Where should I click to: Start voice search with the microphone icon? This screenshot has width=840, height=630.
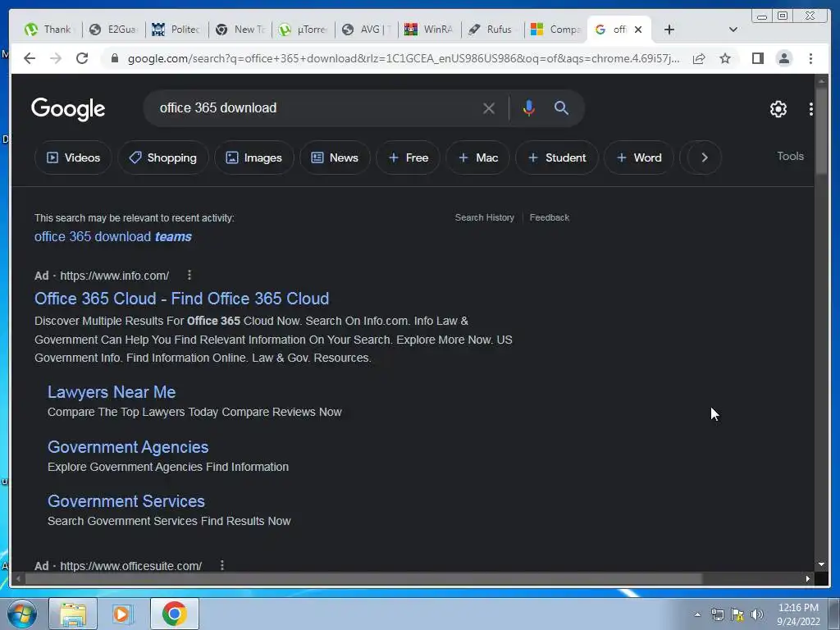point(529,108)
